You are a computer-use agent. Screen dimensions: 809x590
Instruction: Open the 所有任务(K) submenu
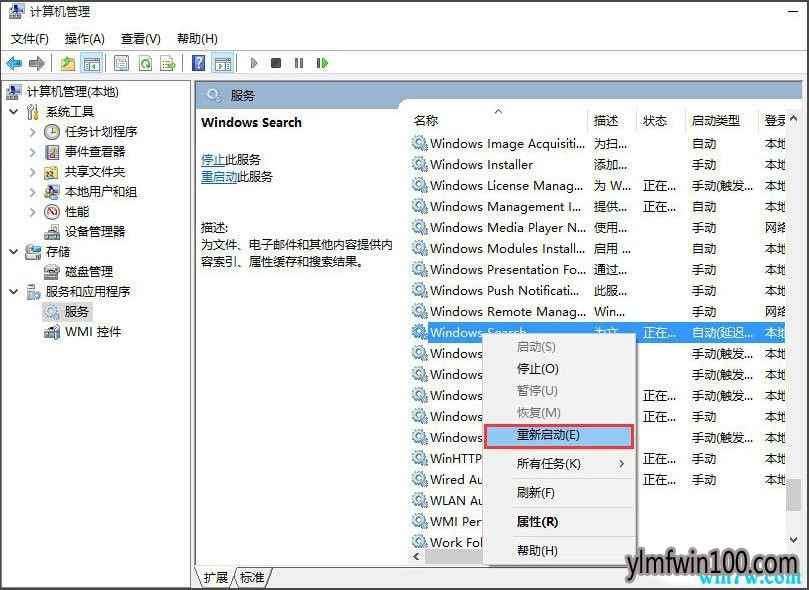click(559, 464)
